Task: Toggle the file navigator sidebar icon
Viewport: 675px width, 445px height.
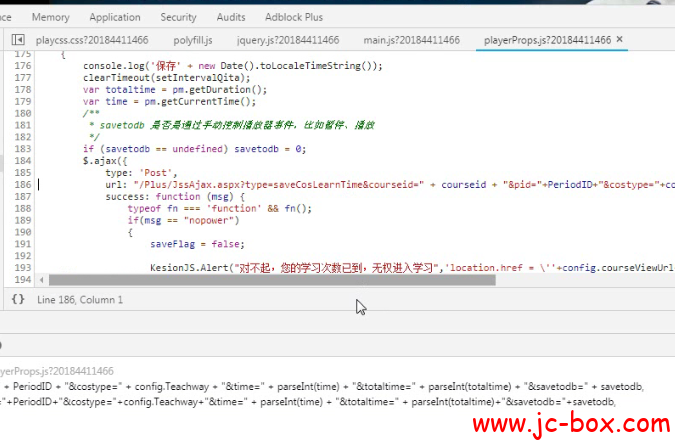Action: (17, 40)
